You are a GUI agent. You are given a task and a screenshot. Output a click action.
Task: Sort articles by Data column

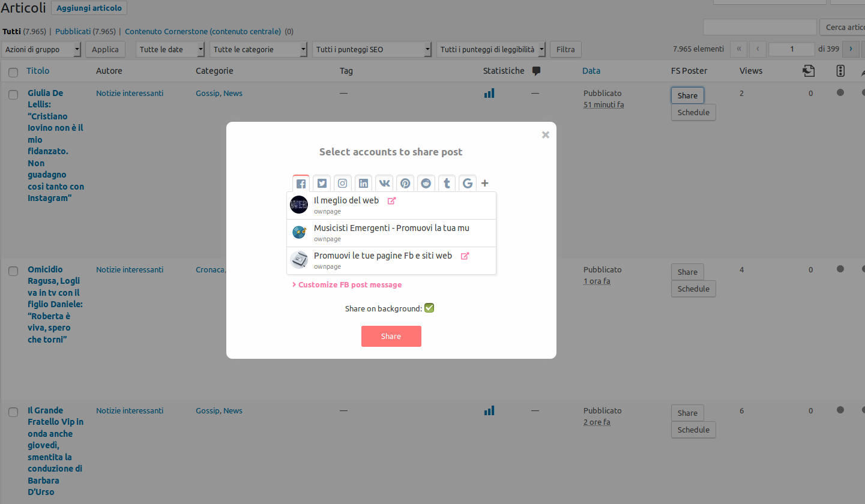coord(591,71)
